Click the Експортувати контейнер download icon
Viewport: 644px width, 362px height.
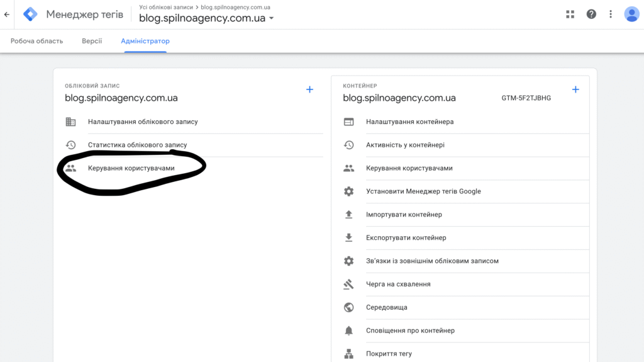[x=348, y=238]
